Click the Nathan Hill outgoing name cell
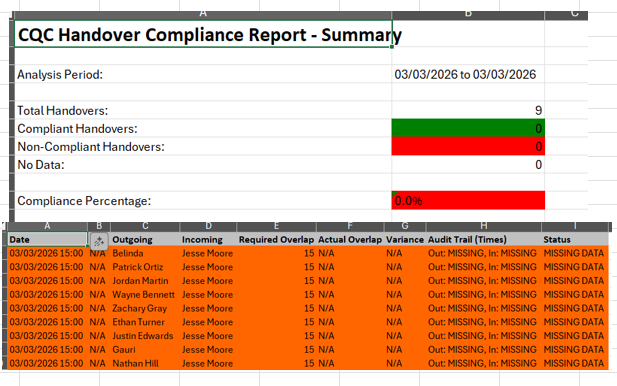The height and width of the screenshot is (386, 617). pos(145,363)
